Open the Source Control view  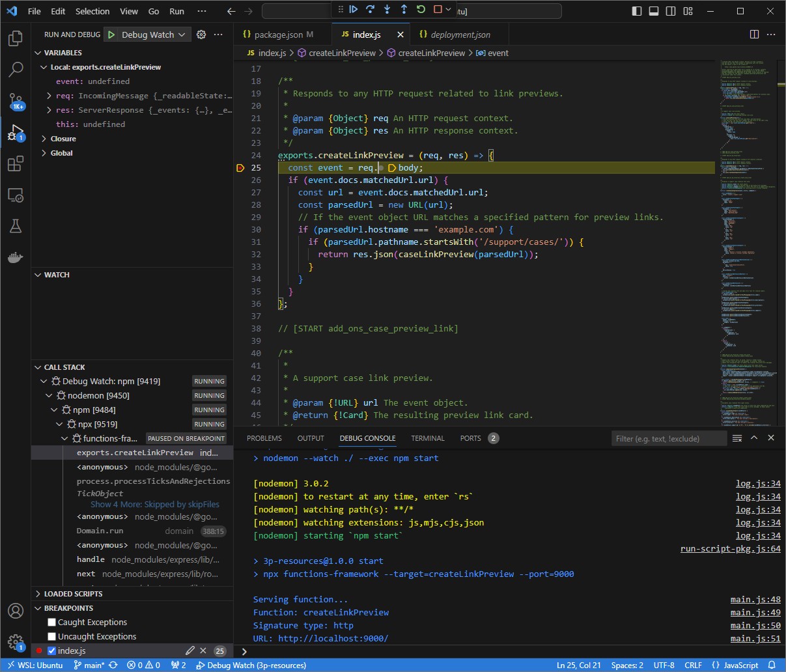[16, 102]
